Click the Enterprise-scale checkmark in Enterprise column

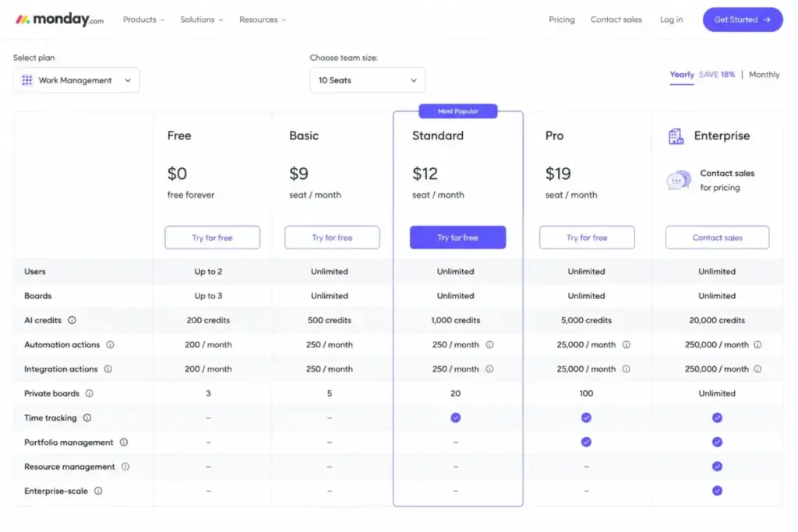coord(717,491)
